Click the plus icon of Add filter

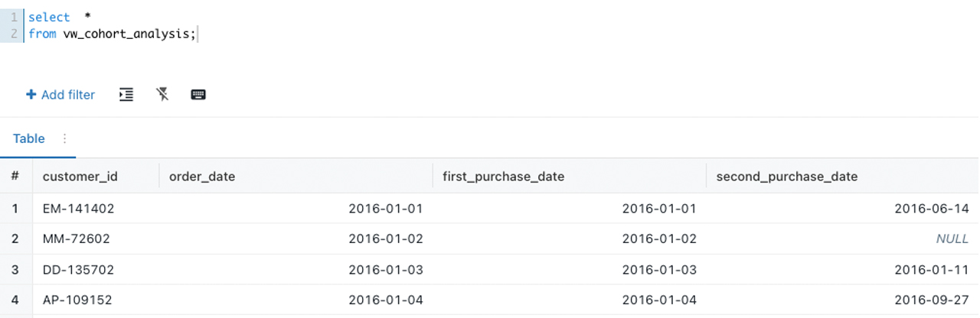(31, 95)
